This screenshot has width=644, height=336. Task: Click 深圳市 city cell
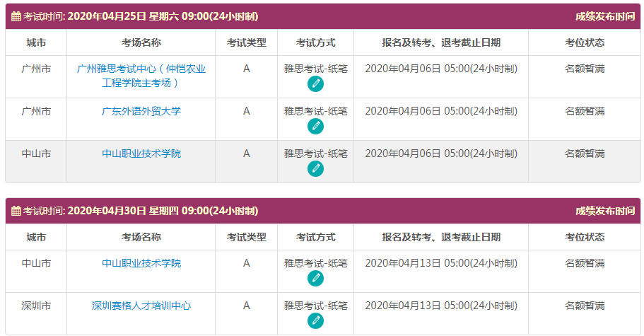(x=36, y=306)
